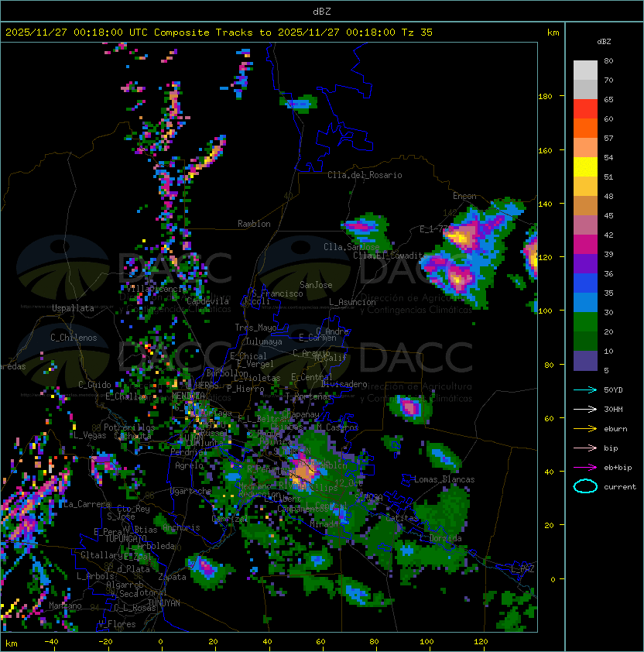Click the L_Dormida place label
Image resolution: width=644 pixels, height=652 pixels.
pos(440,538)
